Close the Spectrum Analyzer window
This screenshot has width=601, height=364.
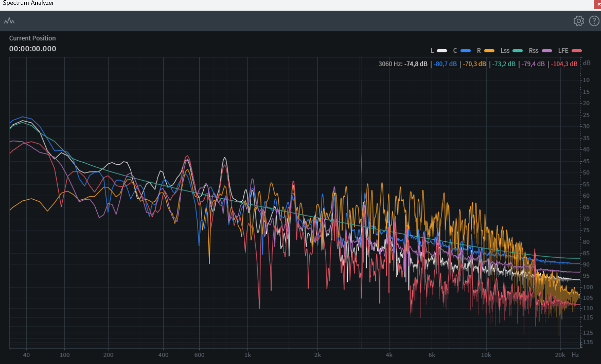point(598,4)
